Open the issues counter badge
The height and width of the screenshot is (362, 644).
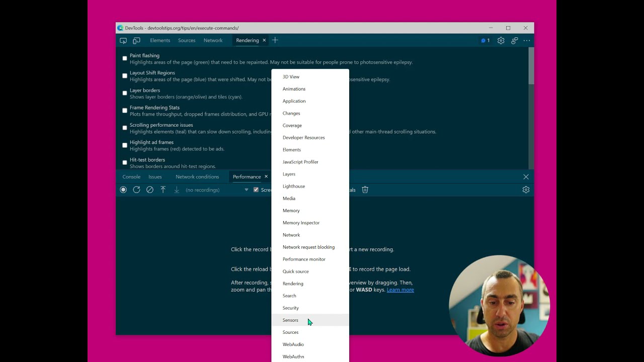(x=485, y=40)
